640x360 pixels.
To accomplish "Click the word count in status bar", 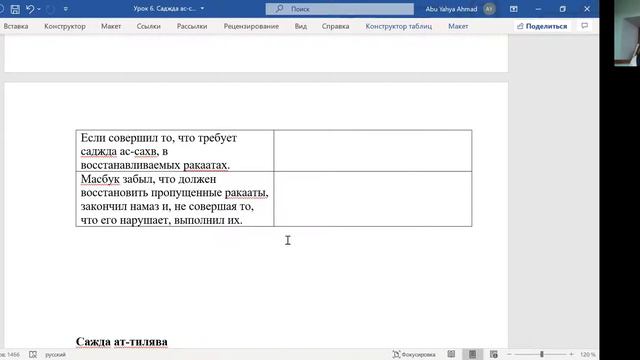I will (10, 355).
